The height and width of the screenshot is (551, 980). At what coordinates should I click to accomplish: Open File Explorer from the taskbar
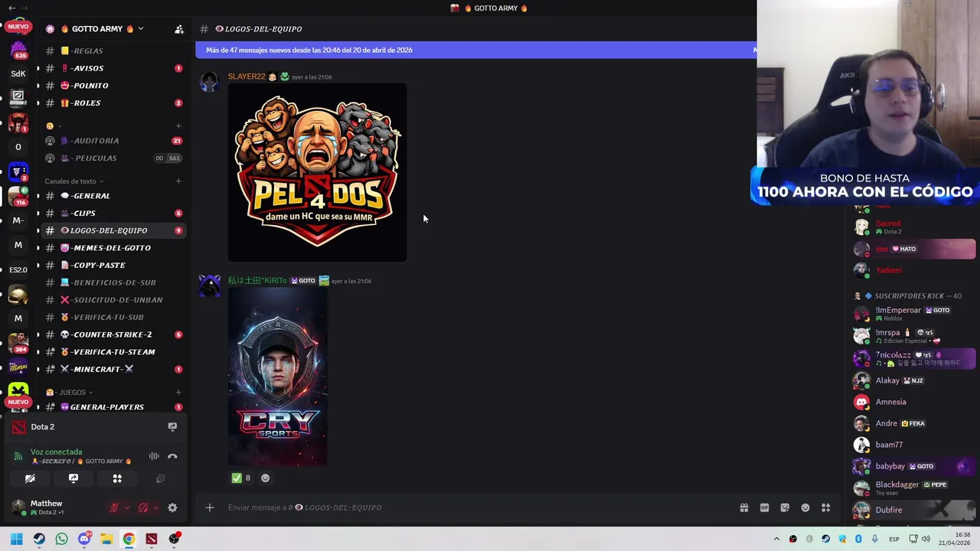coord(106,539)
